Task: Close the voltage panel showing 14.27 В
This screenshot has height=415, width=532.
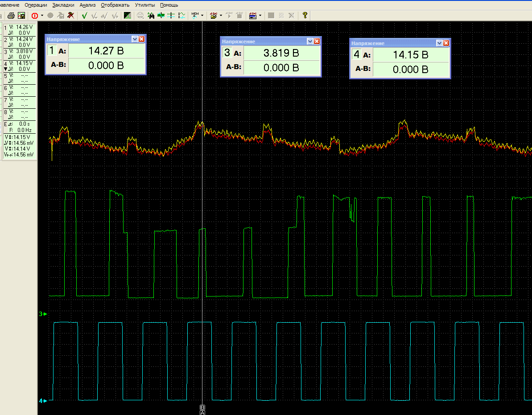Action: (141, 39)
